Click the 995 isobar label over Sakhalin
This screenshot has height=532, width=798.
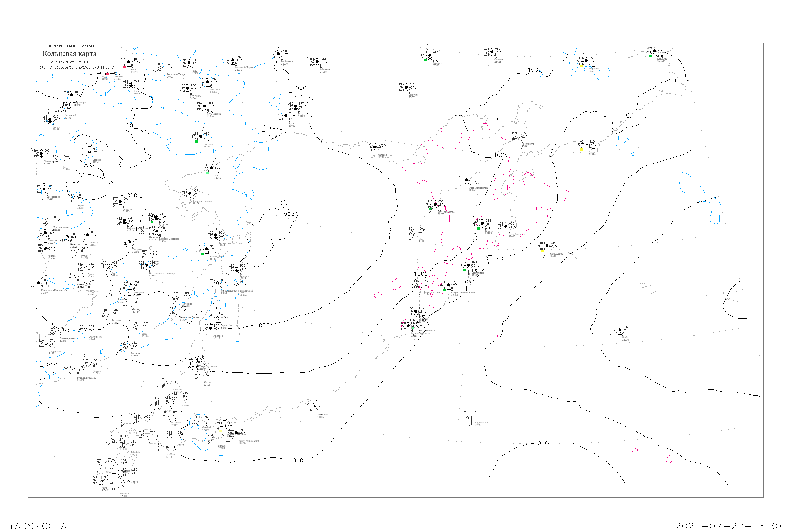point(289,214)
